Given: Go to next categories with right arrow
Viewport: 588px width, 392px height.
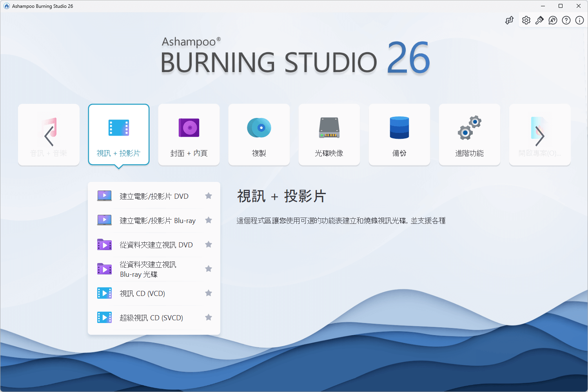Looking at the screenshot, I should point(540,136).
